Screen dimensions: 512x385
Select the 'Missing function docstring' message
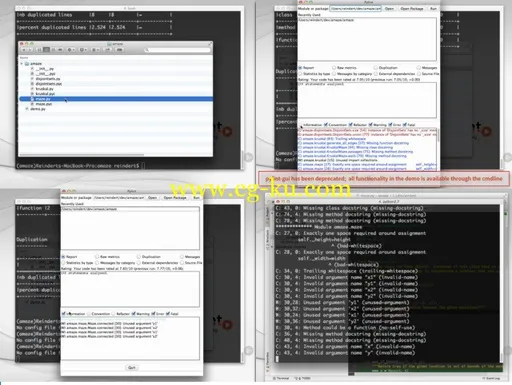pyautogui.click(x=353, y=143)
